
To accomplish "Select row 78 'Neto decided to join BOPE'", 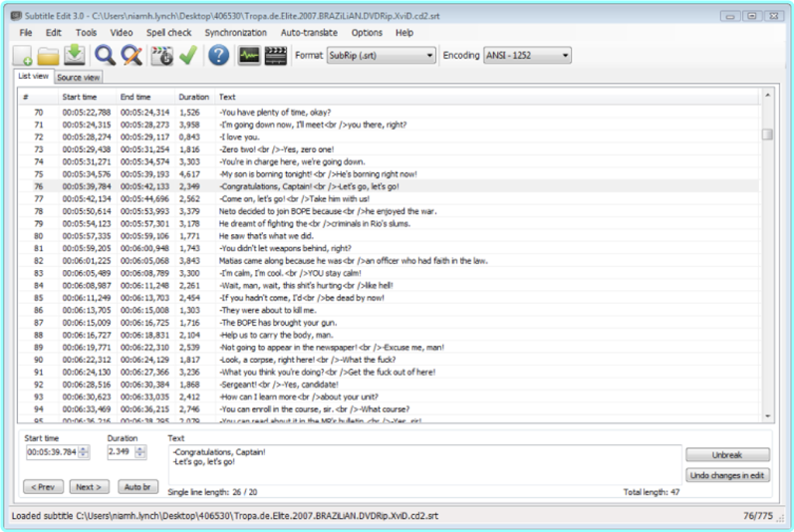I will point(389,211).
